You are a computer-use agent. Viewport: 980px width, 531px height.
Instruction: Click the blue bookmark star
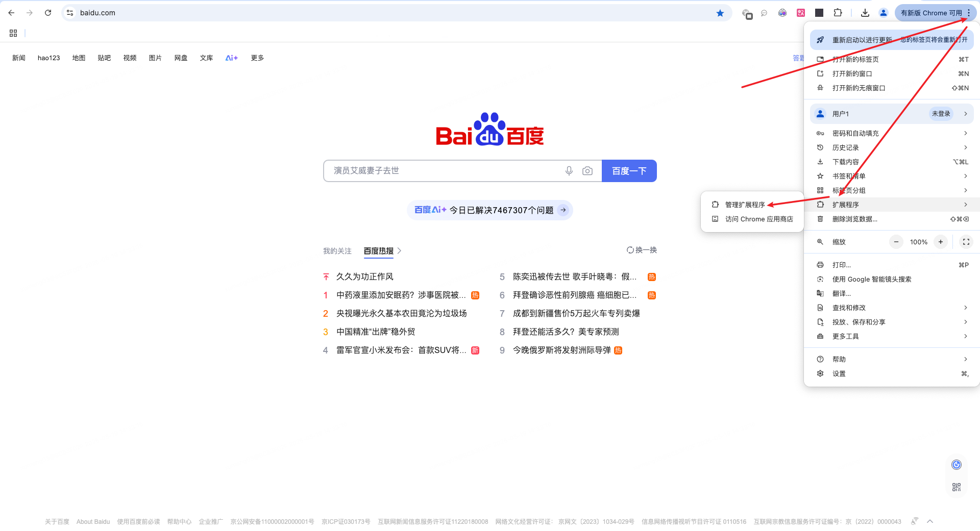pos(720,13)
